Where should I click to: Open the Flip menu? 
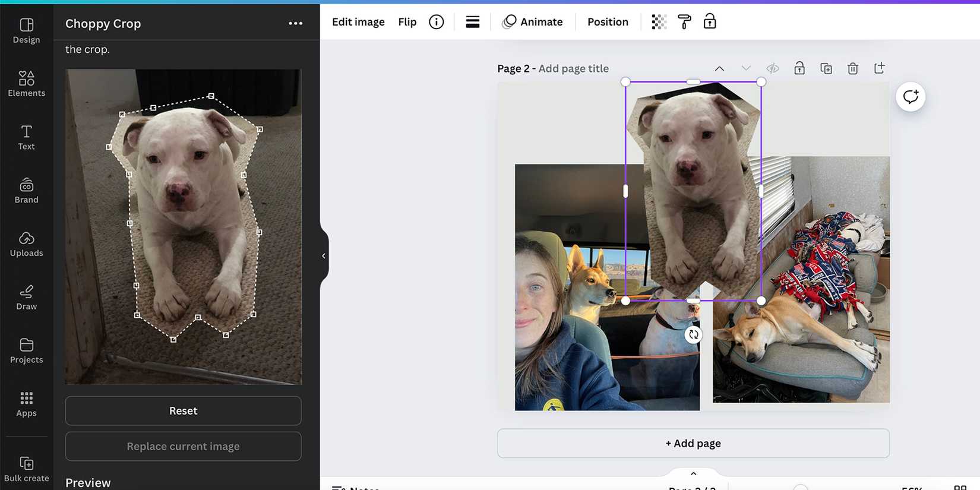tap(407, 22)
